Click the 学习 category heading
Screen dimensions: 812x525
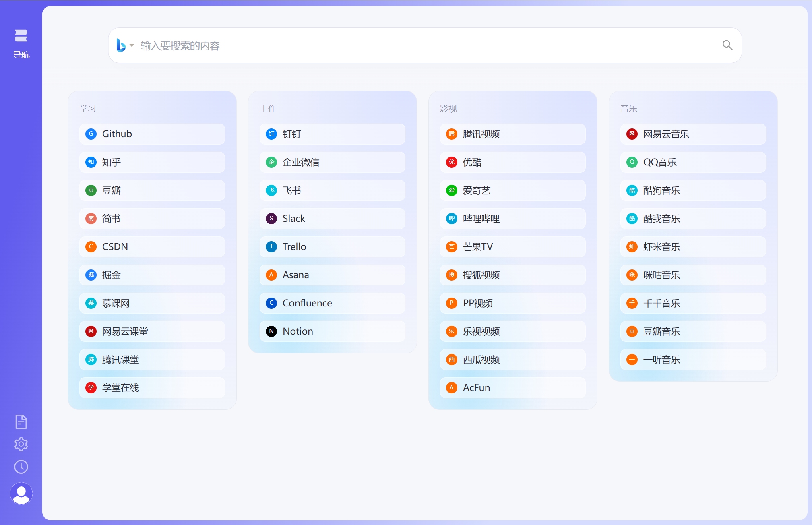pos(88,108)
